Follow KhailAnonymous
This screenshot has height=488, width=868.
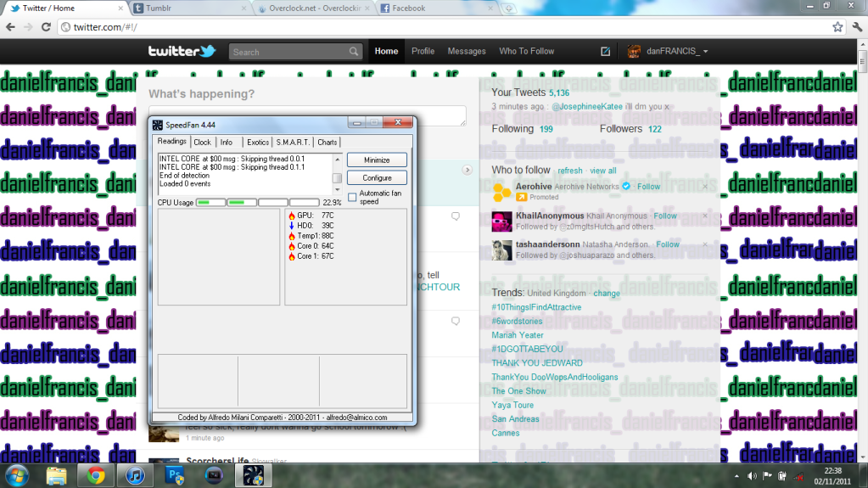point(665,216)
